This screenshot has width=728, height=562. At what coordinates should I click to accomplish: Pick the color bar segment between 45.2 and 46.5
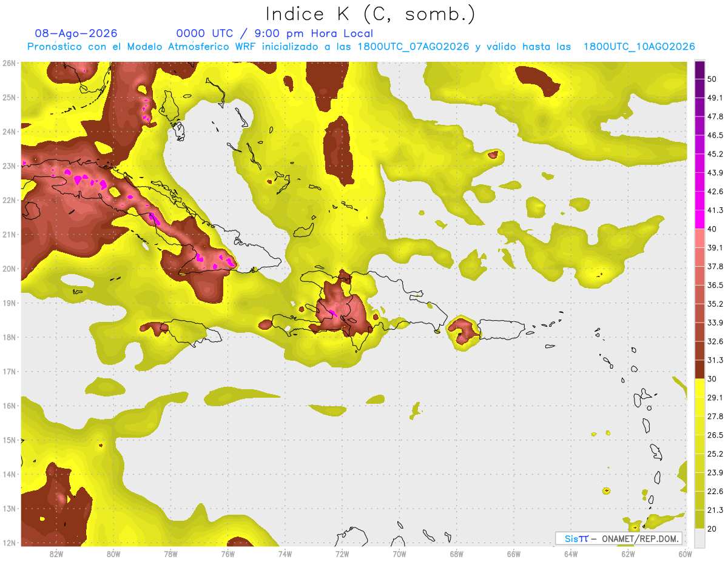click(x=699, y=144)
